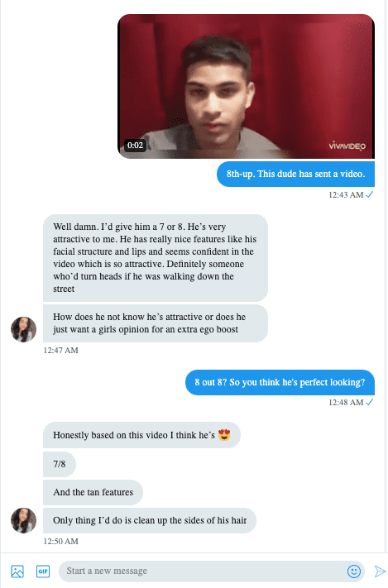Click the 'Well damn. I'd give him' message
This screenshot has height=588, width=388.
click(156, 258)
